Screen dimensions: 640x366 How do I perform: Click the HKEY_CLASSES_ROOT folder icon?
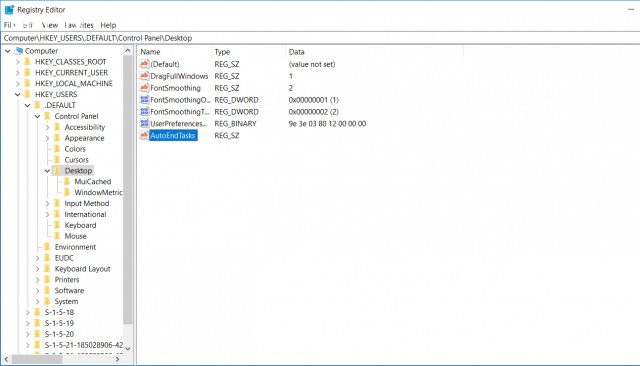coord(27,62)
